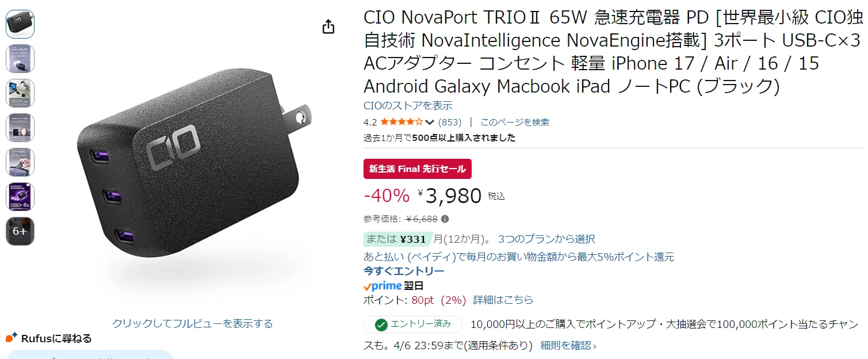The image size is (868, 359).
Task: Open the rating breakdown dropdown arrow
Action: point(429,122)
